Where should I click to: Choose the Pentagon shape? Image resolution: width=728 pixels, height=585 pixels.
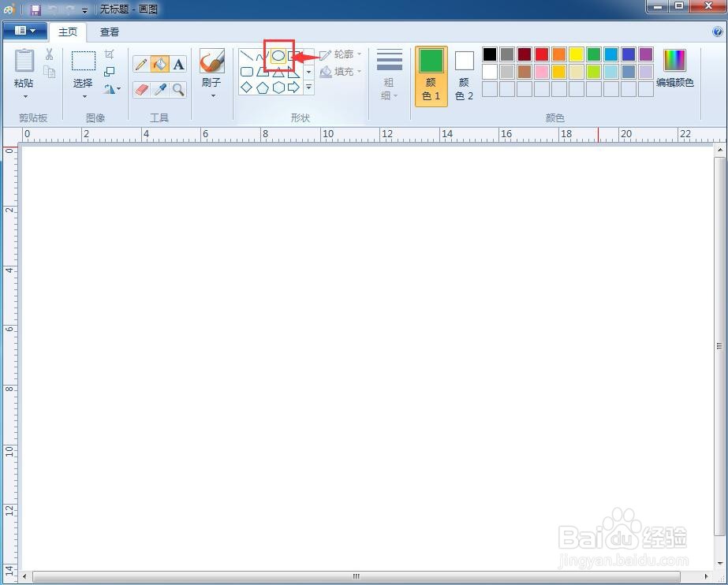(263, 88)
